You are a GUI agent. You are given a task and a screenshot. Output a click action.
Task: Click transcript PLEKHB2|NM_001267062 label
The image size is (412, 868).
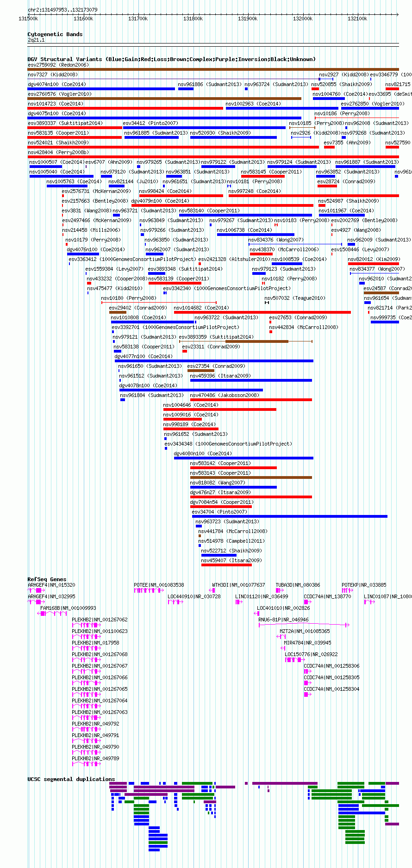[100, 620]
